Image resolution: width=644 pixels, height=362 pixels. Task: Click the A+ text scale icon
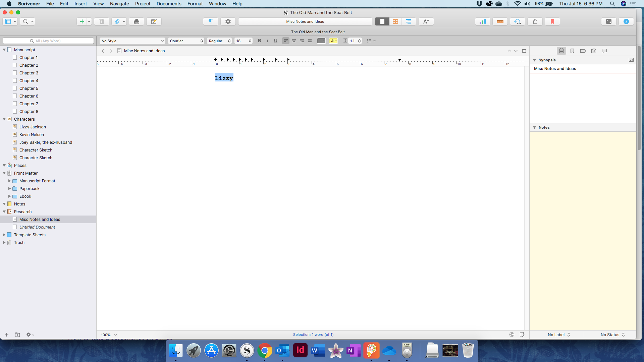coord(426,21)
